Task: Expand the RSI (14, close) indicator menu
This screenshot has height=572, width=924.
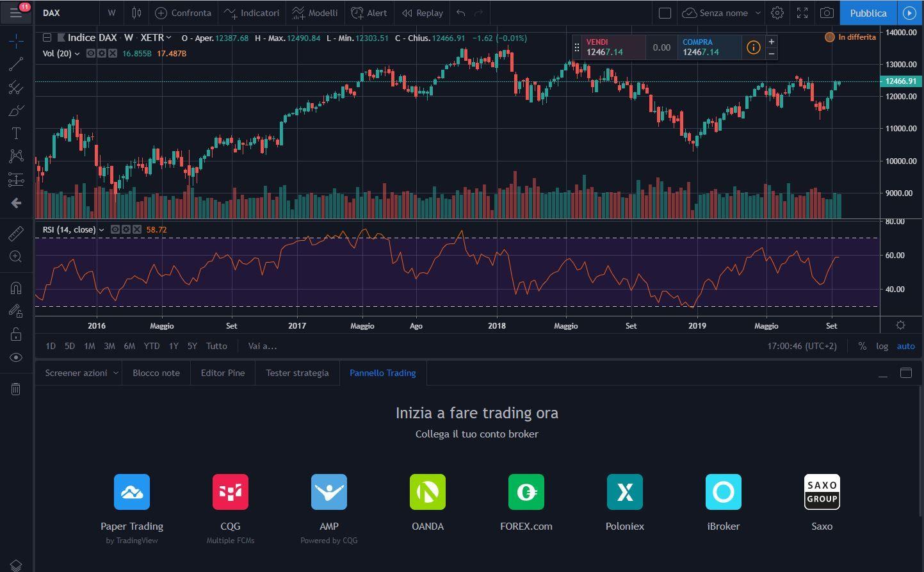Action: (x=101, y=229)
